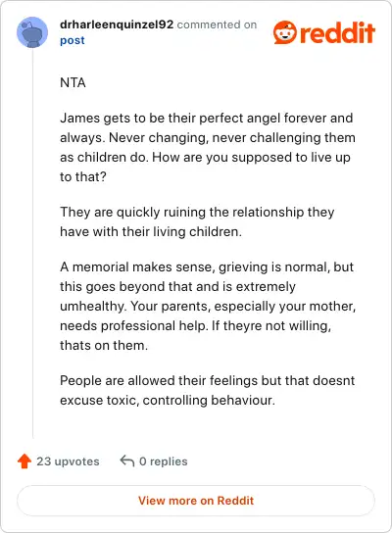Click the reply arrow icon
Image resolution: width=392 pixels, height=533 pixels.
(127, 460)
